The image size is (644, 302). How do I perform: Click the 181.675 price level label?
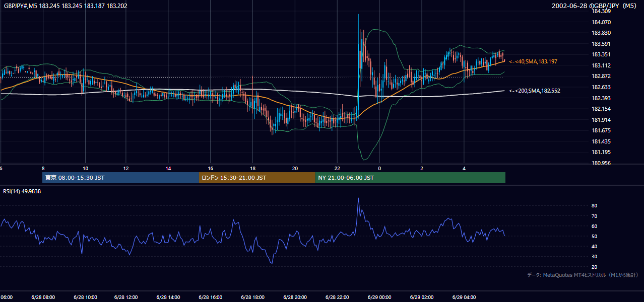601,130
